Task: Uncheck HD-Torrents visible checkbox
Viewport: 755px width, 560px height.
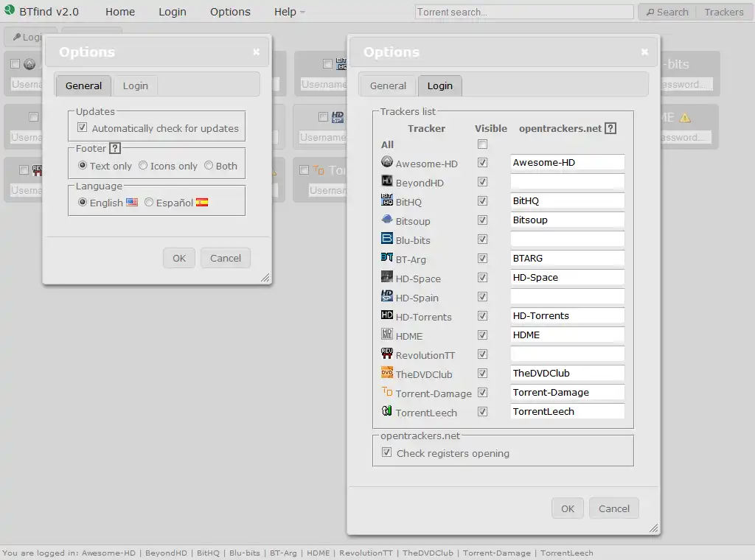Action: coord(482,316)
